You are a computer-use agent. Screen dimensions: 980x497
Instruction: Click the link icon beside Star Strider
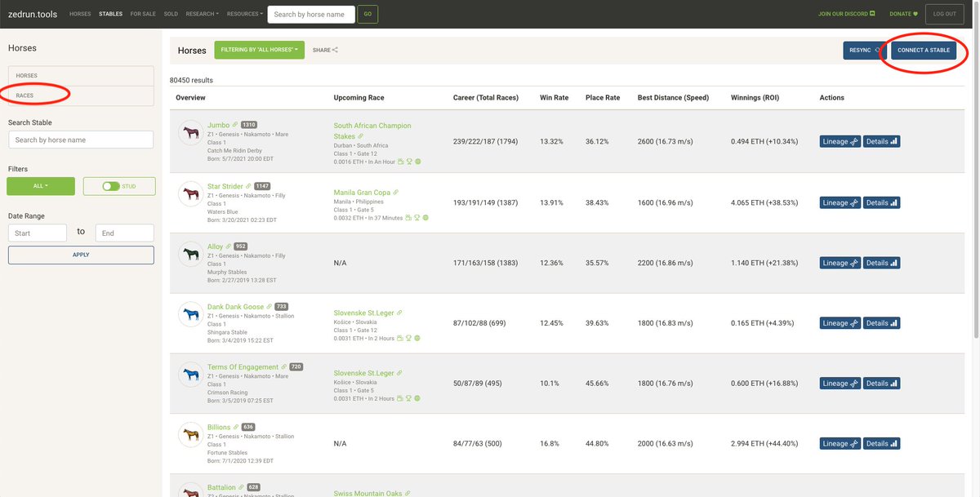point(248,186)
